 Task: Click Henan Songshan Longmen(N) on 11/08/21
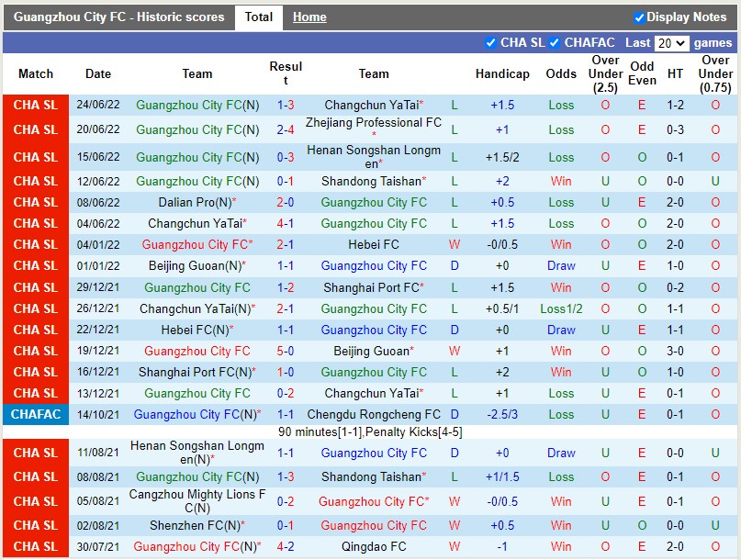click(x=197, y=453)
